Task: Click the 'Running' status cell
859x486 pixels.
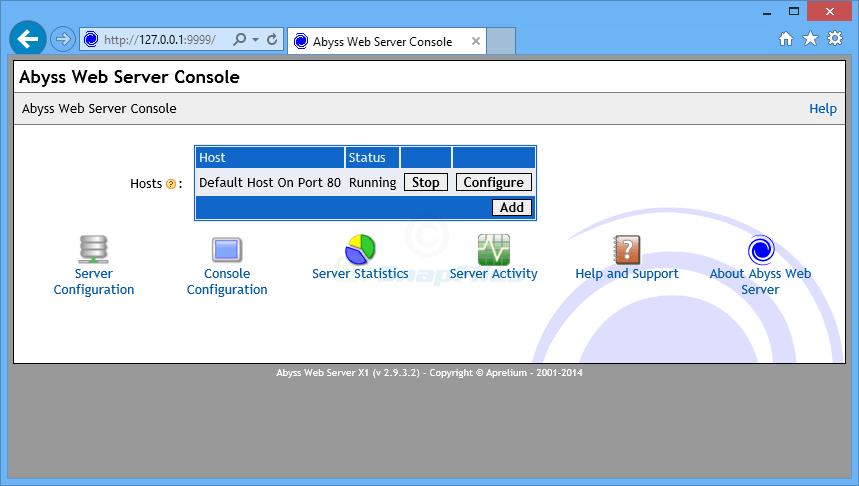Action: (373, 182)
